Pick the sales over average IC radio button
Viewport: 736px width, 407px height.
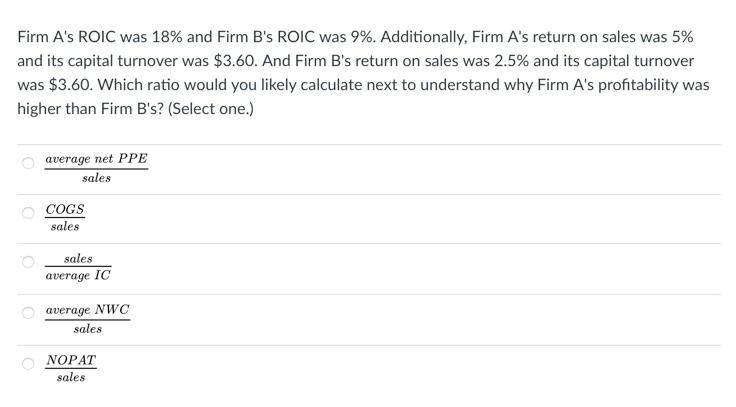click(28, 261)
